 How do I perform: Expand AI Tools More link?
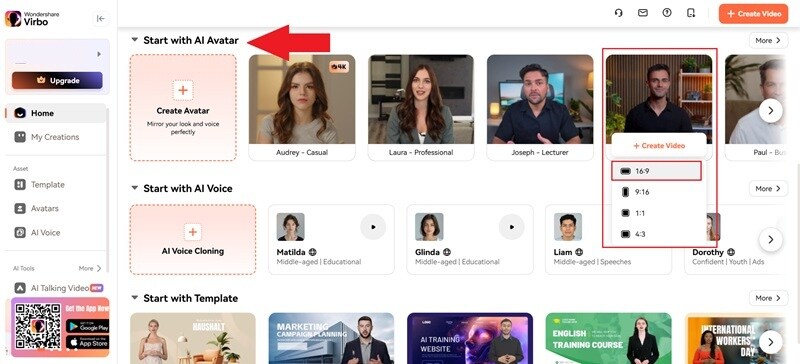point(90,268)
